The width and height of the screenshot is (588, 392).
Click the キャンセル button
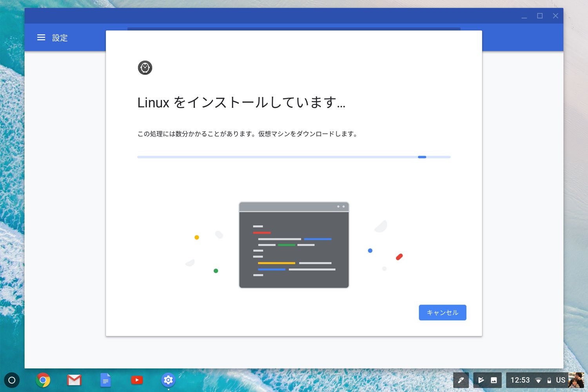click(443, 312)
